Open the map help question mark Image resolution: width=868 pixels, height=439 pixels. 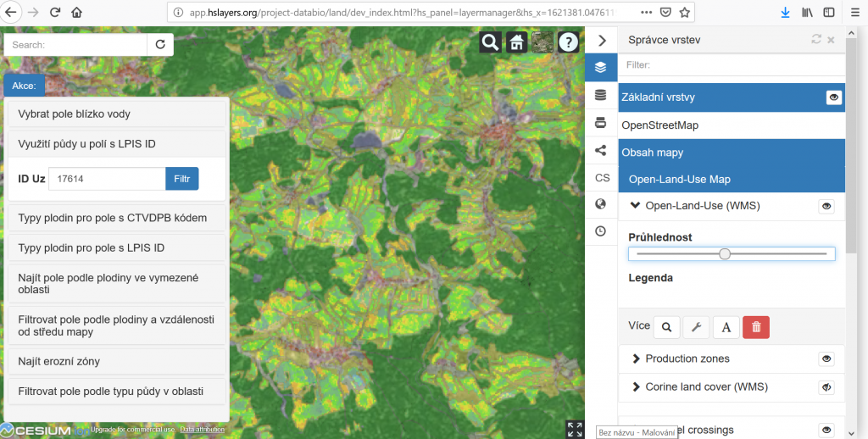(569, 42)
